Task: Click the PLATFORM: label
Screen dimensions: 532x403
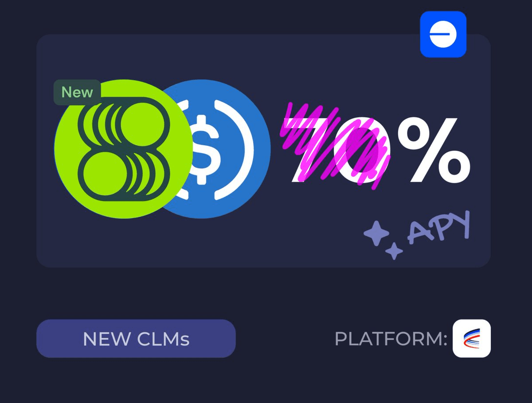Action: pos(391,339)
